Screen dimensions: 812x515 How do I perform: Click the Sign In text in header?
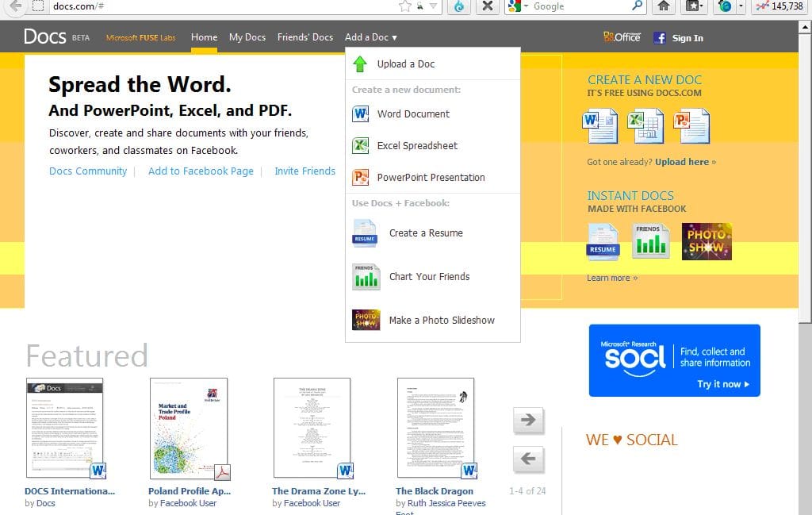688,38
